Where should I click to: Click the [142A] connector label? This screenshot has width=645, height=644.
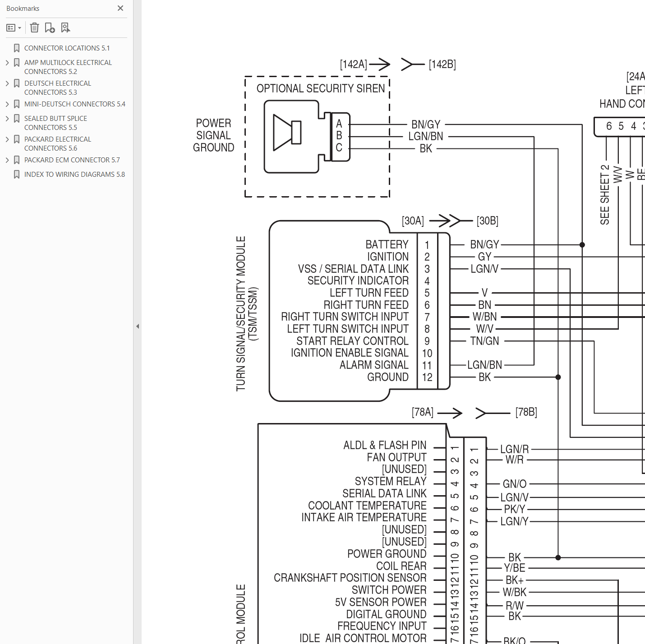(x=354, y=64)
